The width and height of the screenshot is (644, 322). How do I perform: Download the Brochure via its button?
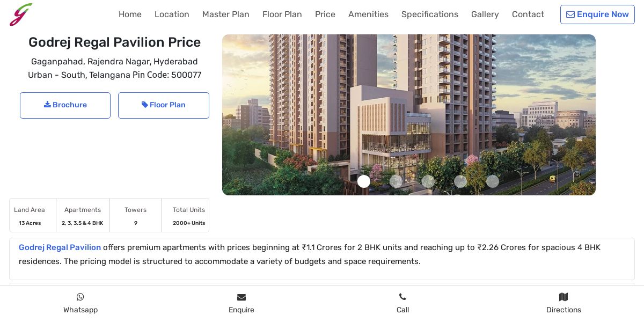[65, 105]
